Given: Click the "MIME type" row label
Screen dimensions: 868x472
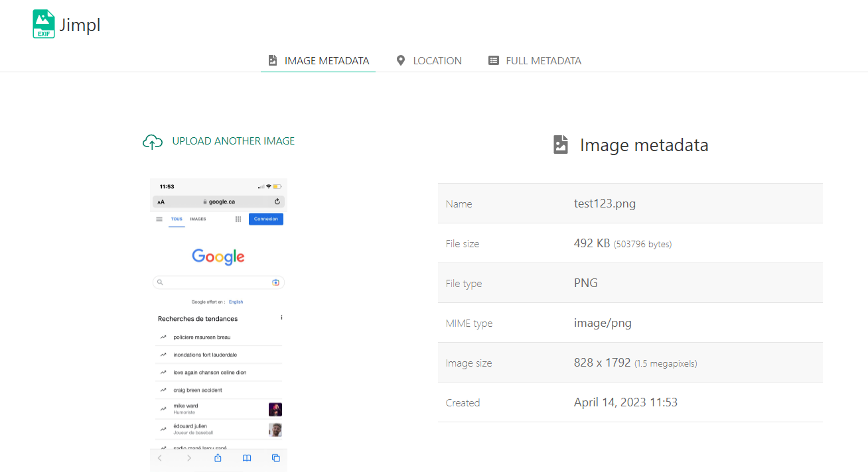Looking at the screenshot, I should [469, 324].
